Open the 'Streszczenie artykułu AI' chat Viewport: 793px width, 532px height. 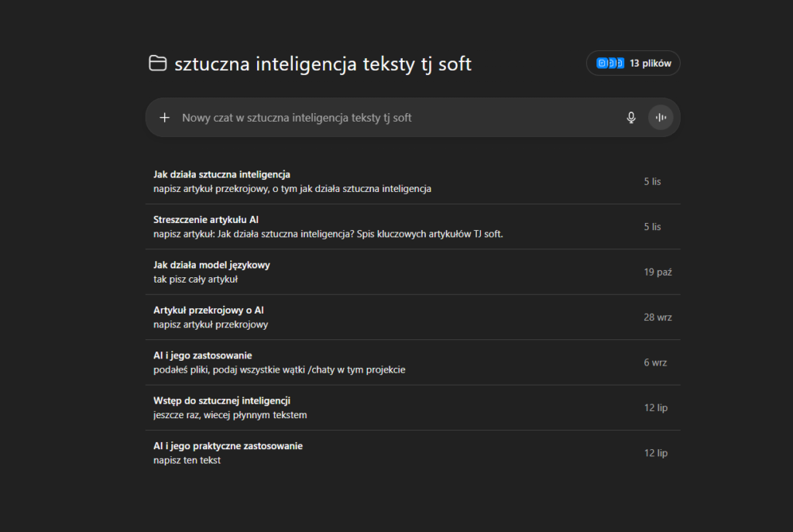tap(205, 220)
